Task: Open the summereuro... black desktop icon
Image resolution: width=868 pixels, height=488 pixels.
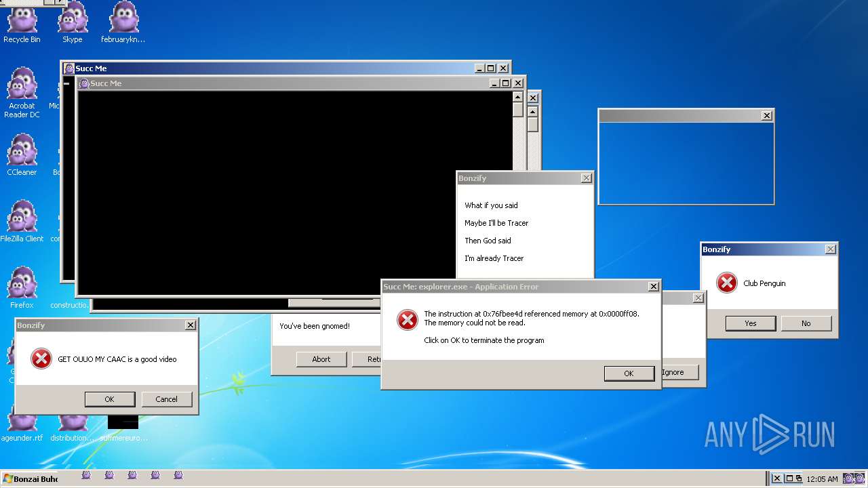Action: click(x=123, y=427)
